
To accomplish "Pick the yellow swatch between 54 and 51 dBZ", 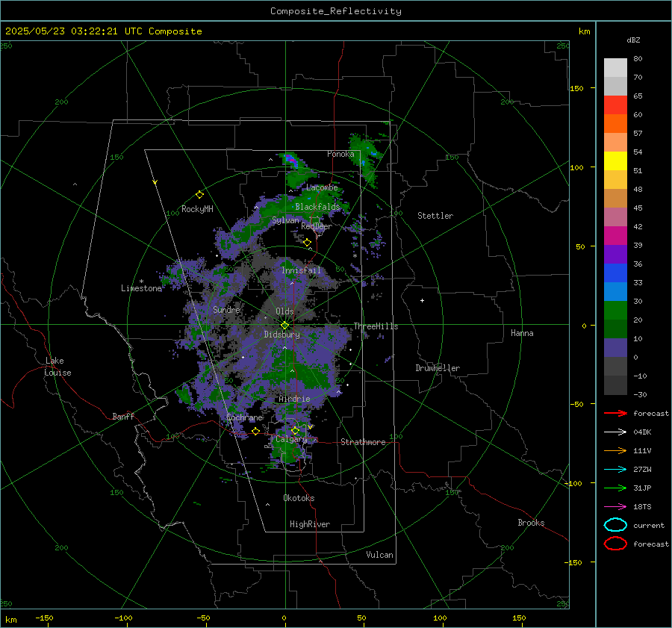I will pos(615,161).
